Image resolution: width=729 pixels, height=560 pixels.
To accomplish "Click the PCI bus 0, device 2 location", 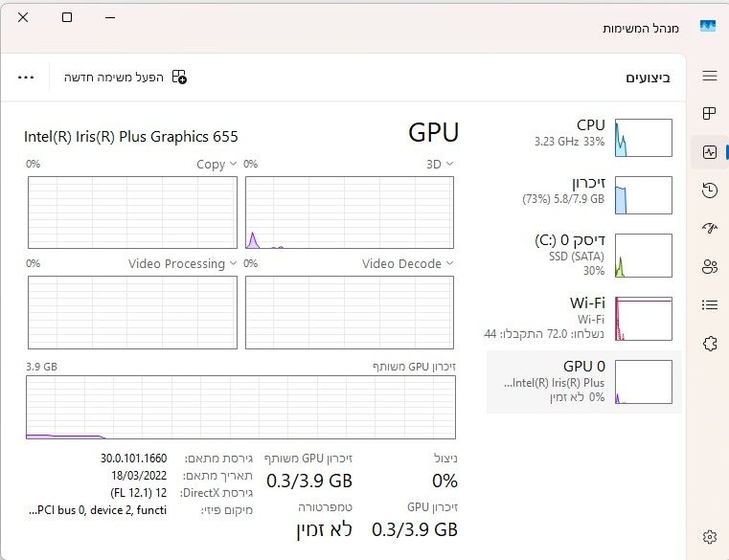I will [98, 510].
